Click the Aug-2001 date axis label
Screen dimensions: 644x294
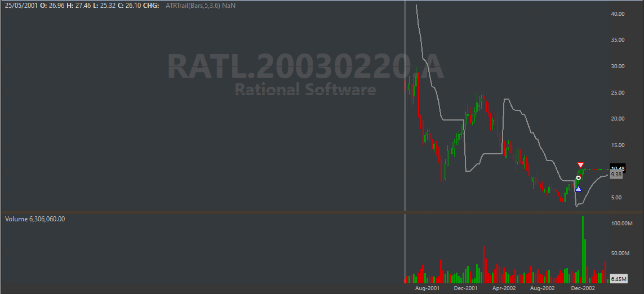click(428, 289)
